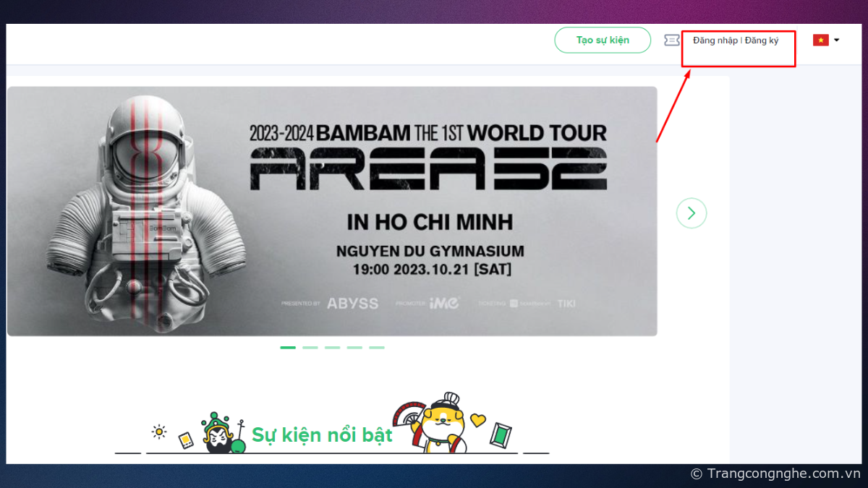Open the BamBam Area 52 tour banner
This screenshot has width=868, height=488.
point(332,211)
